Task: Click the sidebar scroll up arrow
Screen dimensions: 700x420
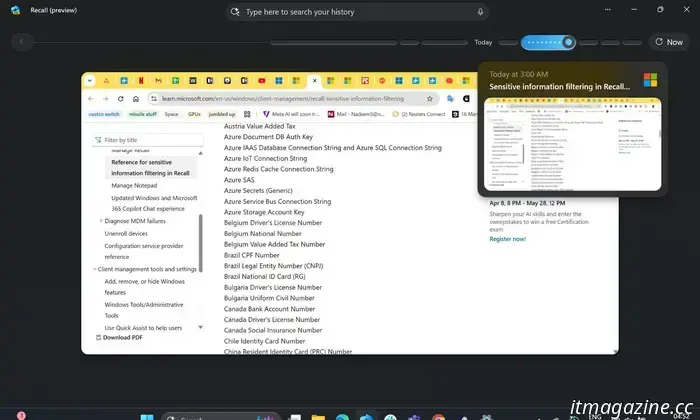Action: point(200,153)
